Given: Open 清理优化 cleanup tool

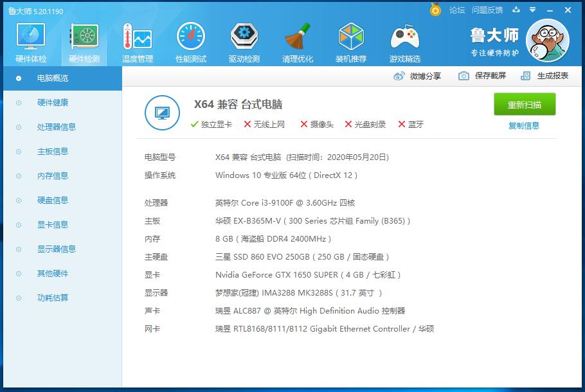Looking at the screenshot, I should (x=297, y=42).
